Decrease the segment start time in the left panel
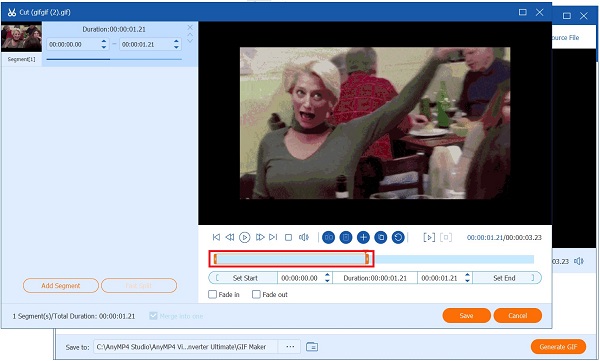This screenshot has width=600, height=361. [104, 47]
